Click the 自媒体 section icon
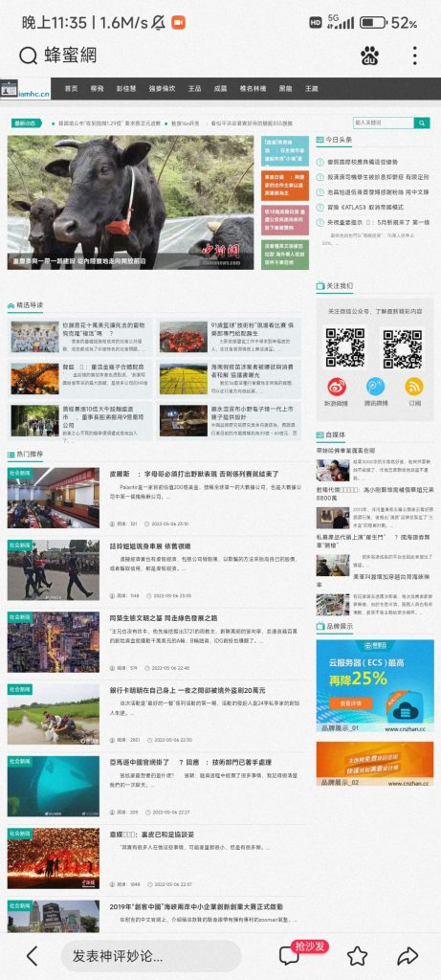This screenshot has height=980, width=441. click(320, 434)
